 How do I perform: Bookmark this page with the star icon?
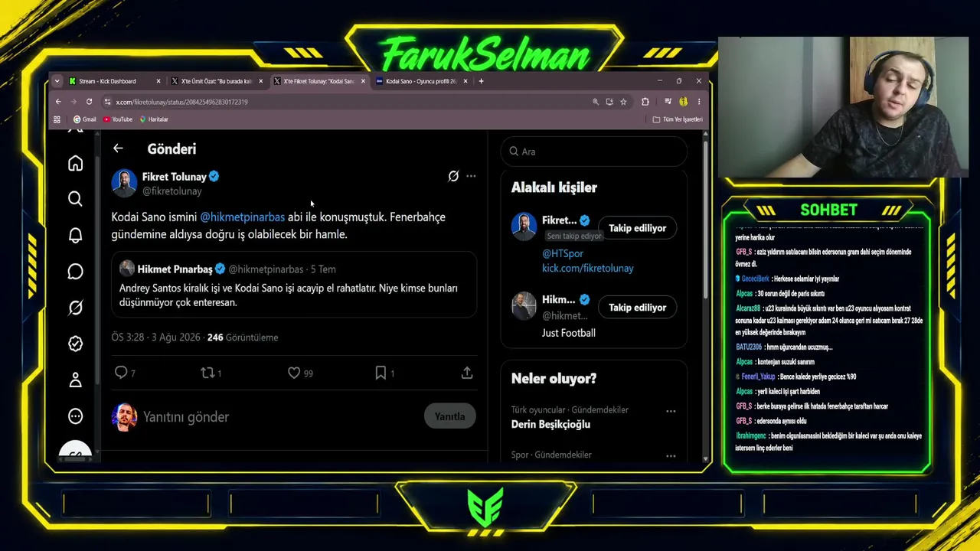click(x=623, y=101)
